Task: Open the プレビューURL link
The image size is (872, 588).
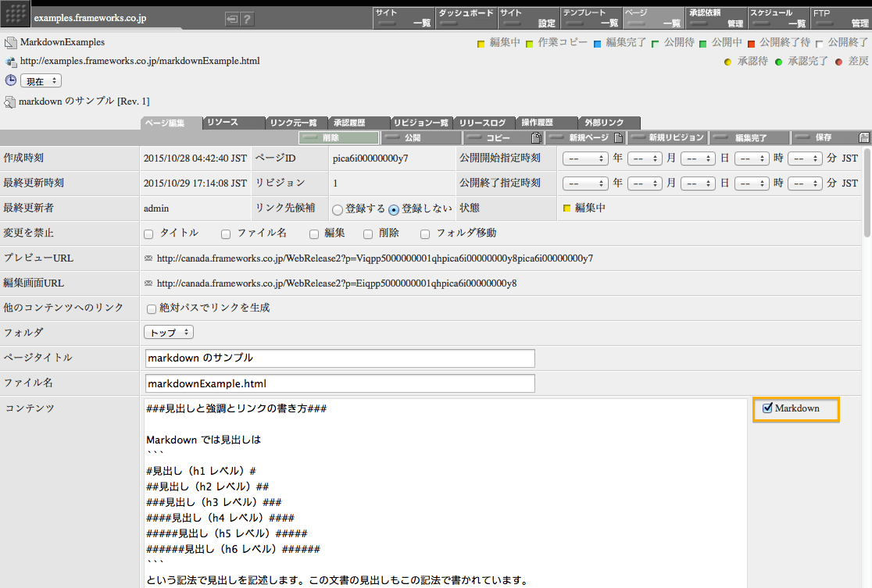Action: [375, 258]
